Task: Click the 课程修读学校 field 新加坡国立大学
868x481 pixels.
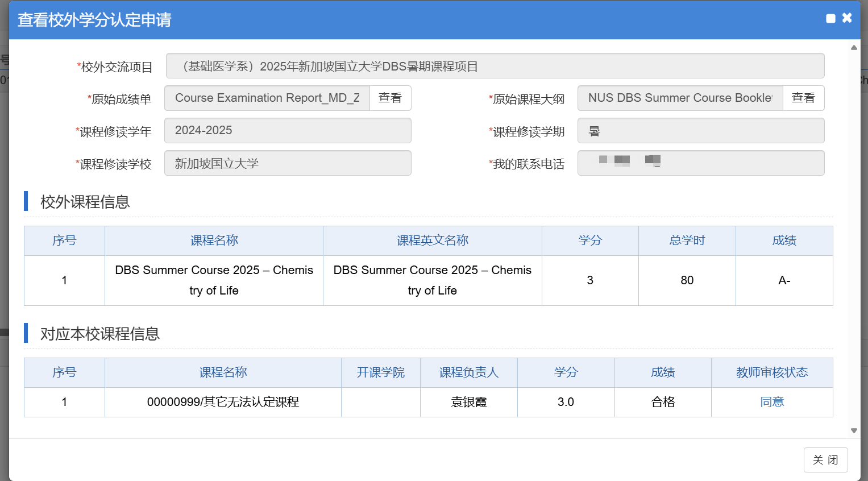Action: pyautogui.click(x=288, y=164)
